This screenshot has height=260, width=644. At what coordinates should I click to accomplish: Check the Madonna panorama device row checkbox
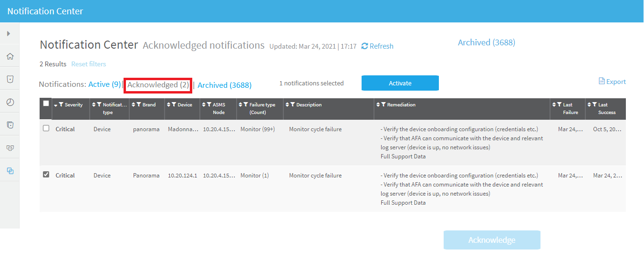[46, 128]
